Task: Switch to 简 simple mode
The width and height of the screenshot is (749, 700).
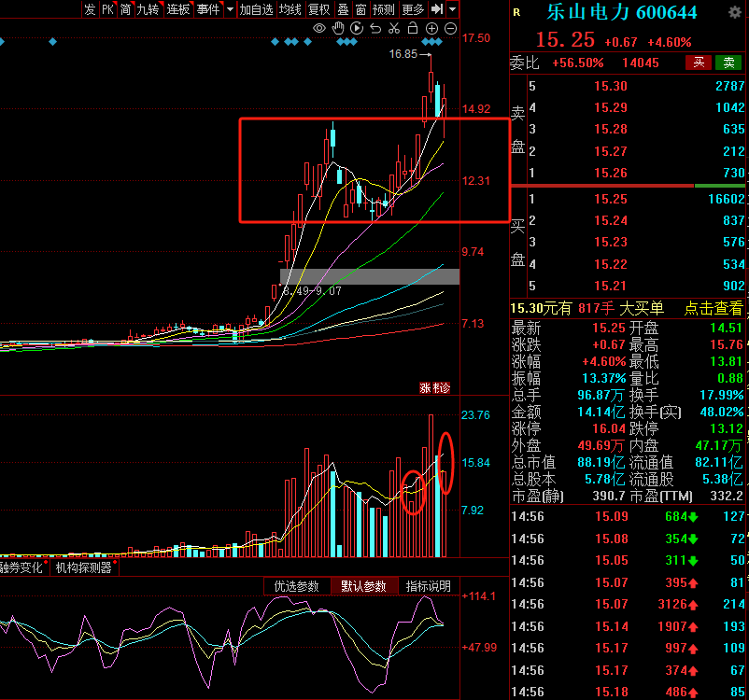Action: pos(125,9)
